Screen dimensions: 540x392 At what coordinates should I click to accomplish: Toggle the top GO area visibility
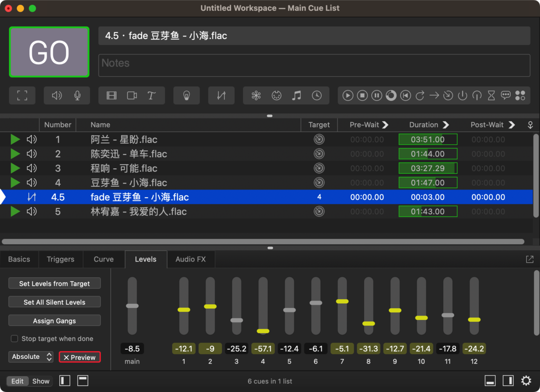click(x=83, y=381)
